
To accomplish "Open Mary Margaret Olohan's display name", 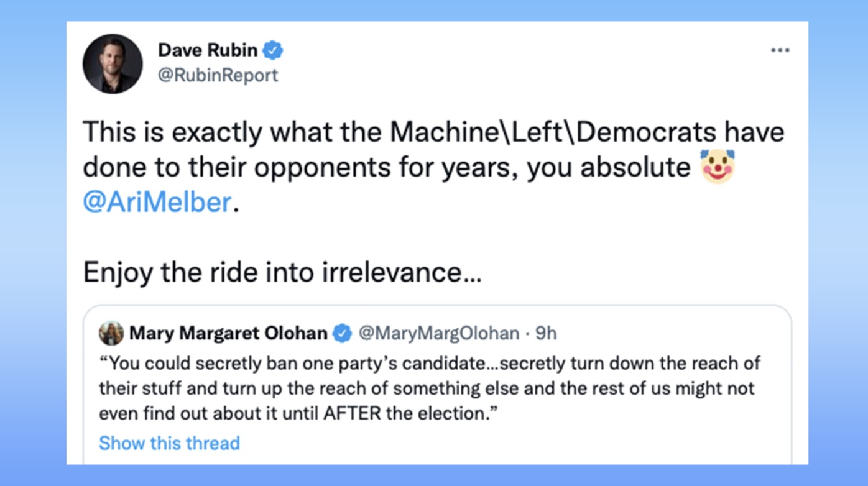I will (x=228, y=334).
